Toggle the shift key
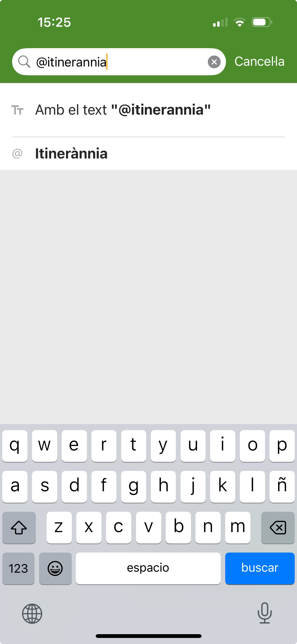 click(19, 528)
